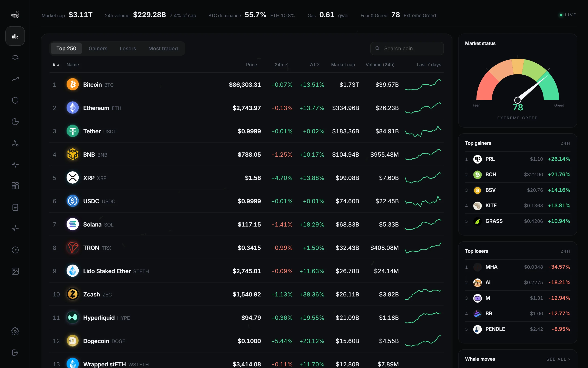Open the speed gauge sidebar icon
This screenshot has width=588, height=368.
[x=15, y=250]
